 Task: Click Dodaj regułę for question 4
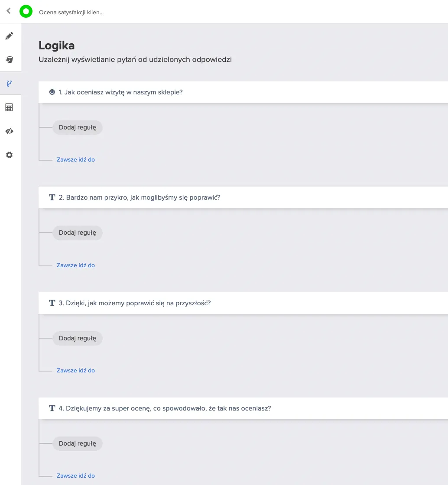(x=78, y=443)
